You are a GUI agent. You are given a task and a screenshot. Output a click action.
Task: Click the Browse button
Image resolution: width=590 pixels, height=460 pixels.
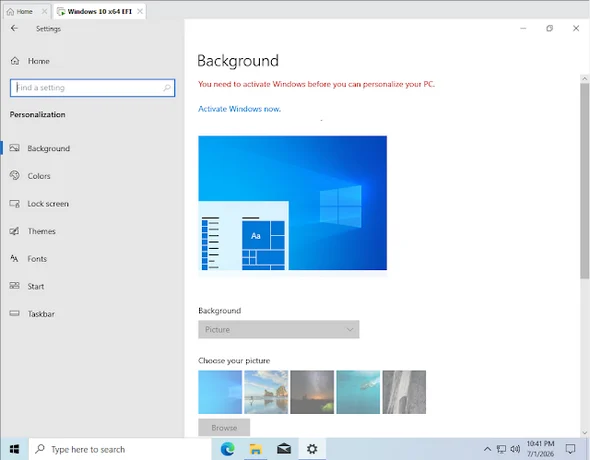224,428
